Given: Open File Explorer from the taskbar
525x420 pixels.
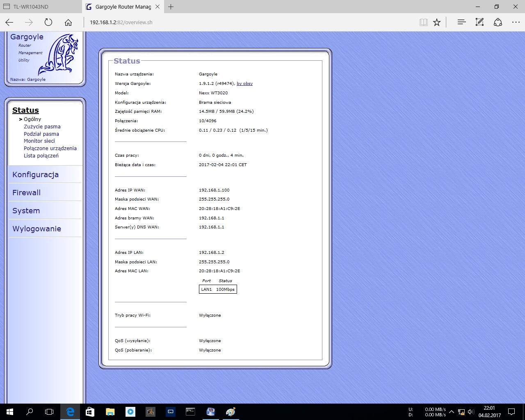Looking at the screenshot, I should point(110,412).
